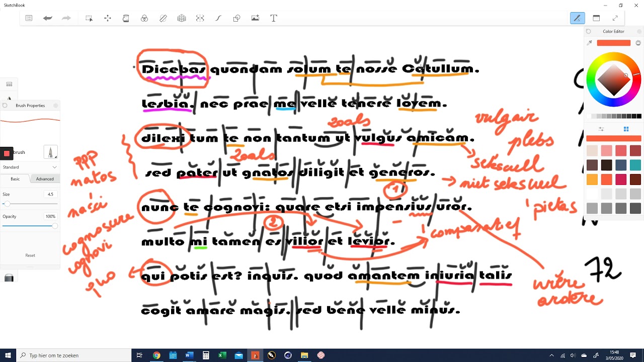This screenshot has height=362, width=644.
Task: Pick a color with the eyedropper
Action: [x=590, y=43]
